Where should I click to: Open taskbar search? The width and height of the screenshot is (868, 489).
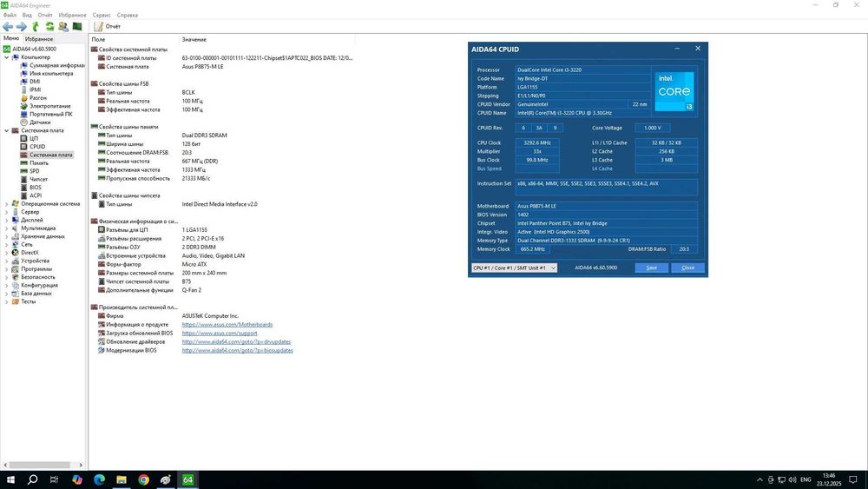(x=33, y=479)
